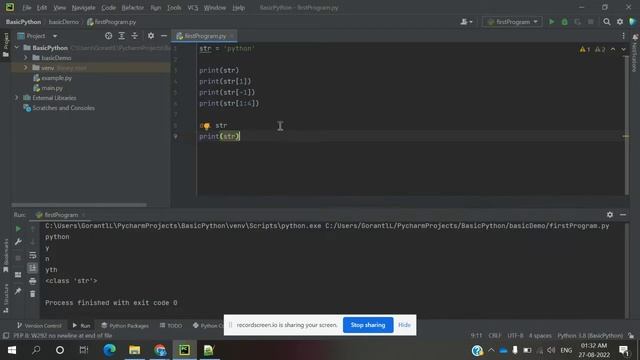Show hidden system tray icons chevron
Viewport: 640px width, 360px height.
(491, 350)
